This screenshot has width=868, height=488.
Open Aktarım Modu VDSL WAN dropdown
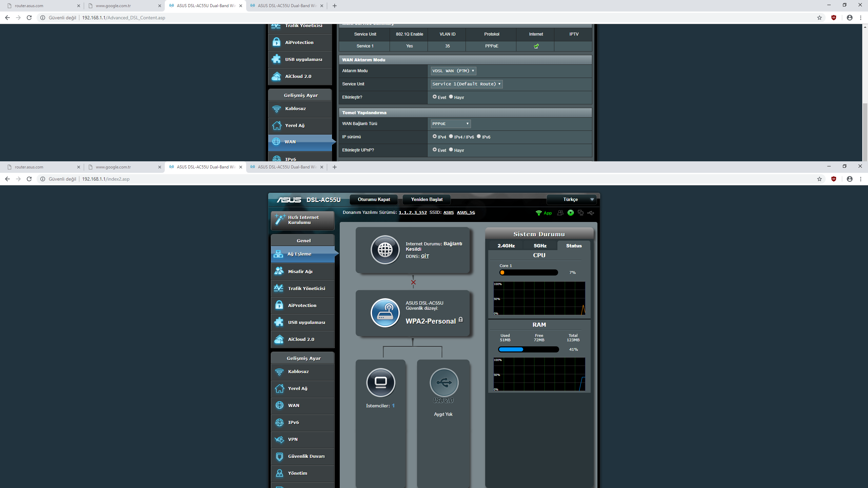point(453,71)
